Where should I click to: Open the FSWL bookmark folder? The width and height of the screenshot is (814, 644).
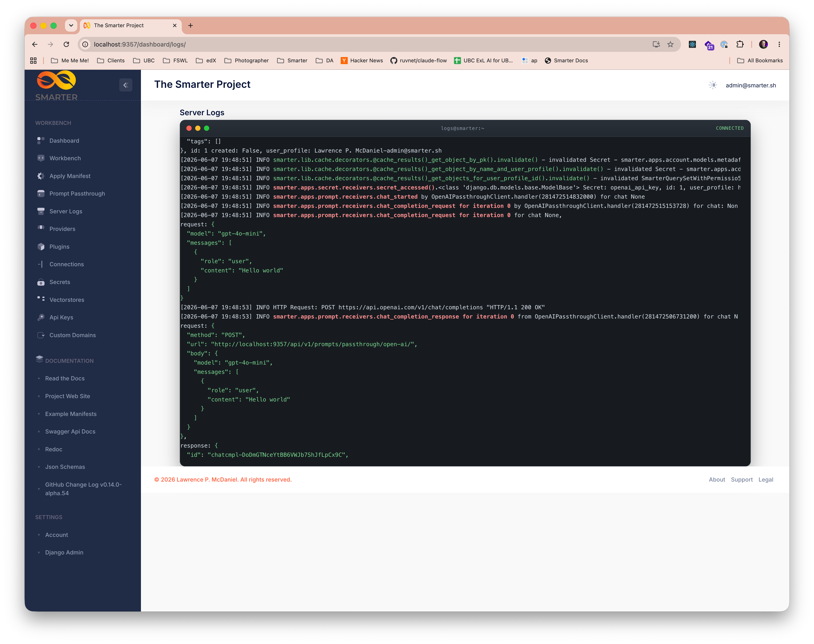click(175, 61)
